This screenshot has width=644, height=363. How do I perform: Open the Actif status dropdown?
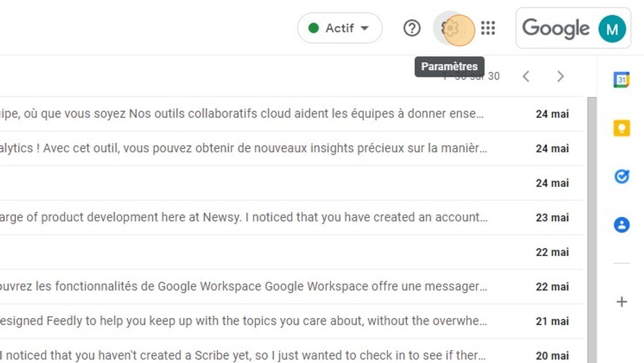coord(339,28)
